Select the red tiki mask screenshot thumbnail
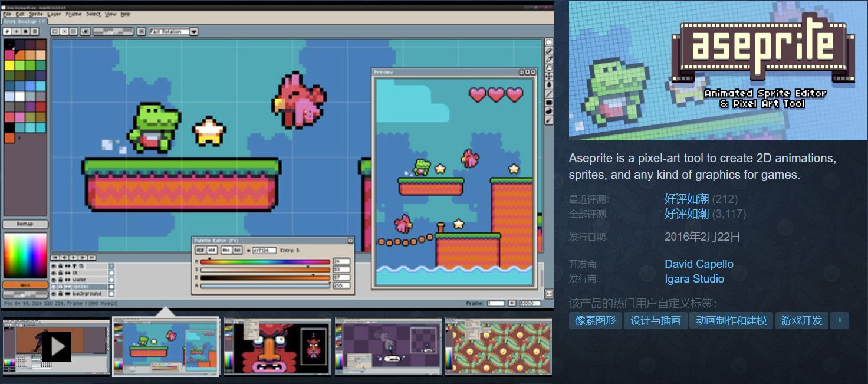 (x=278, y=347)
